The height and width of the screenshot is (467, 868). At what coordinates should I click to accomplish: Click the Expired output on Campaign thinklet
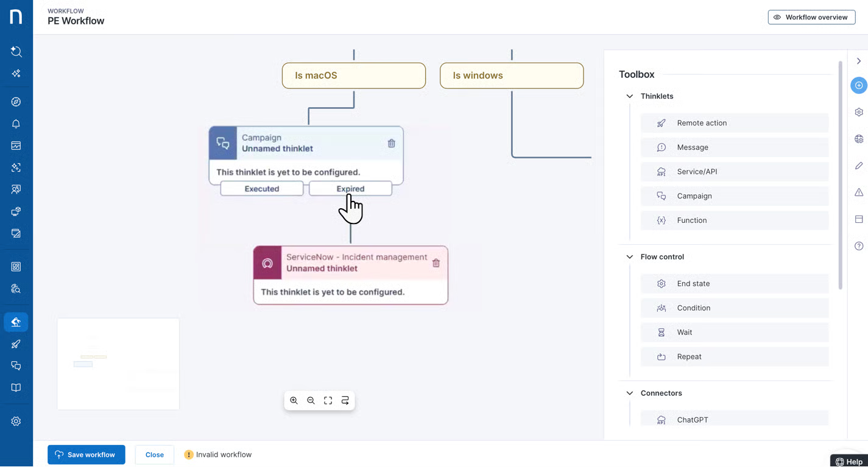pos(350,189)
